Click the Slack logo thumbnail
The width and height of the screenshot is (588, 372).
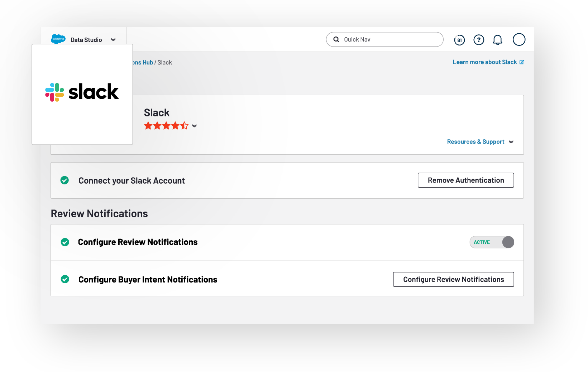click(x=82, y=92)
